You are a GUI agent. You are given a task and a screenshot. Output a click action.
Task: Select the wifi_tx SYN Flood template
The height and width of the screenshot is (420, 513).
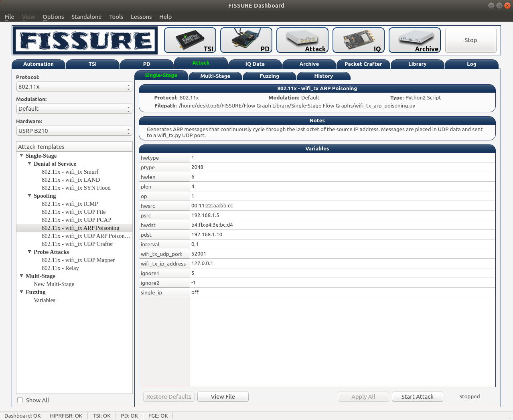pos(76,188)
